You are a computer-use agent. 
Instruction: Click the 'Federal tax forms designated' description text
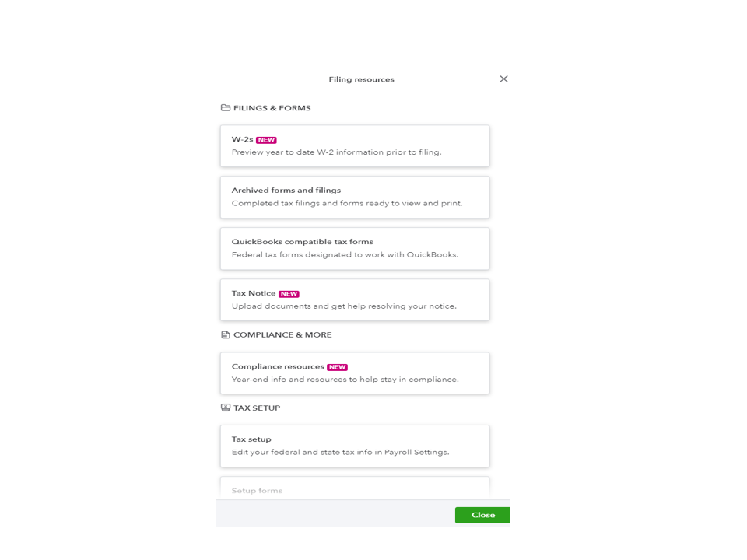tap(345, 254)
